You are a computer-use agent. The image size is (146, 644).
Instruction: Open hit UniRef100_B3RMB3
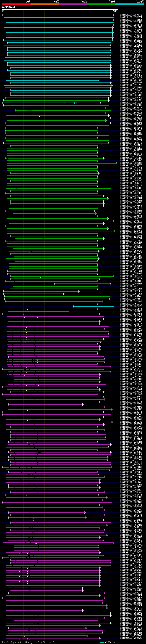coord(131,314)
